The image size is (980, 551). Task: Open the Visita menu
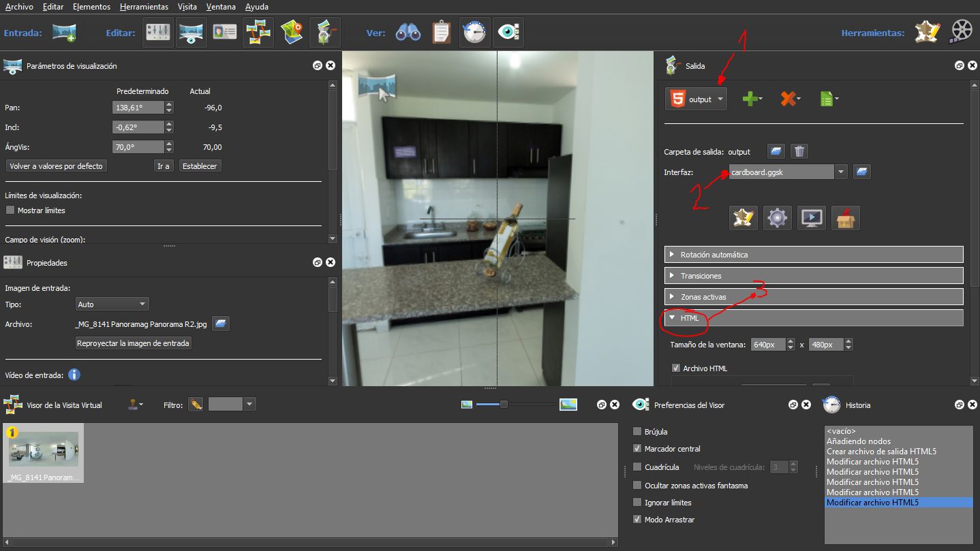coord(187,6)
